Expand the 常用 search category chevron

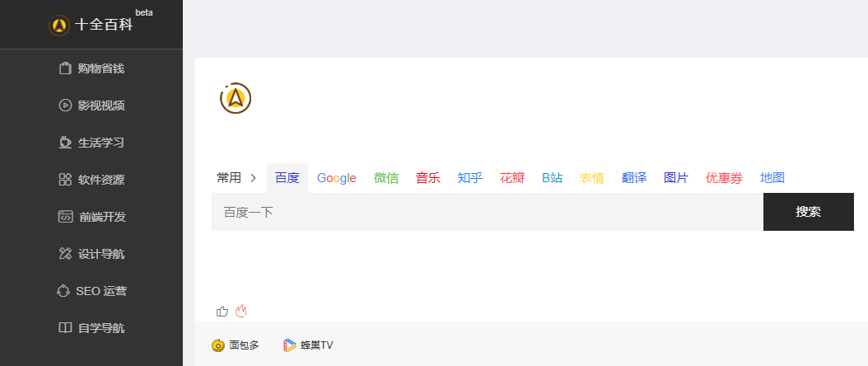click(x=254, y=178)
